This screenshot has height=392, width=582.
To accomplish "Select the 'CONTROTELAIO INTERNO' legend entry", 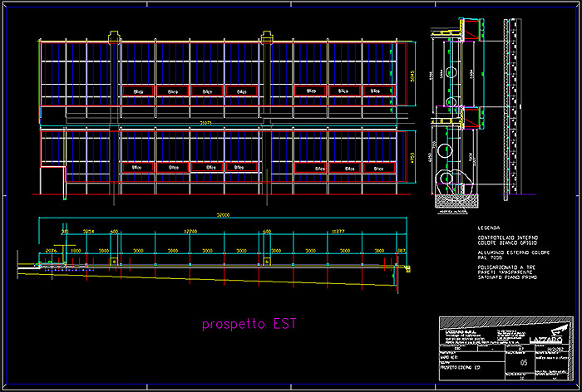I will pyautogui.click(x=506, y=237).
